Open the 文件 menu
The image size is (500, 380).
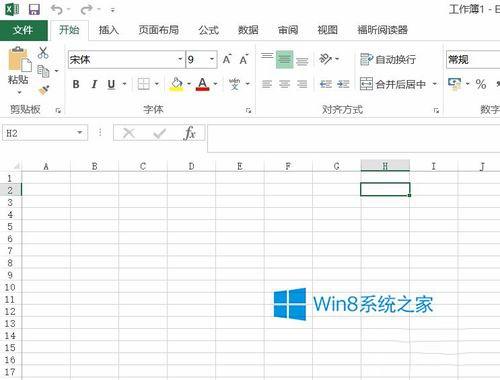[x=23, y=30]
